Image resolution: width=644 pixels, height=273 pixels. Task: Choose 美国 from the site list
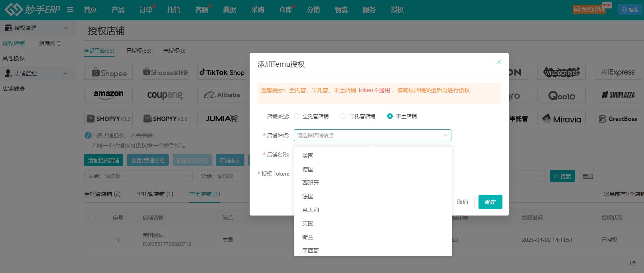click(x=373, y=156)
